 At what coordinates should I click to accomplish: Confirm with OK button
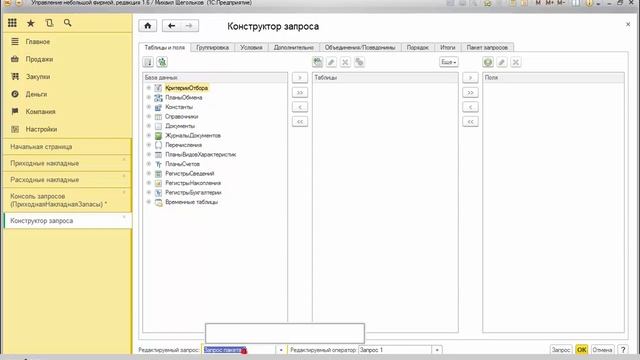pos(582,350)
